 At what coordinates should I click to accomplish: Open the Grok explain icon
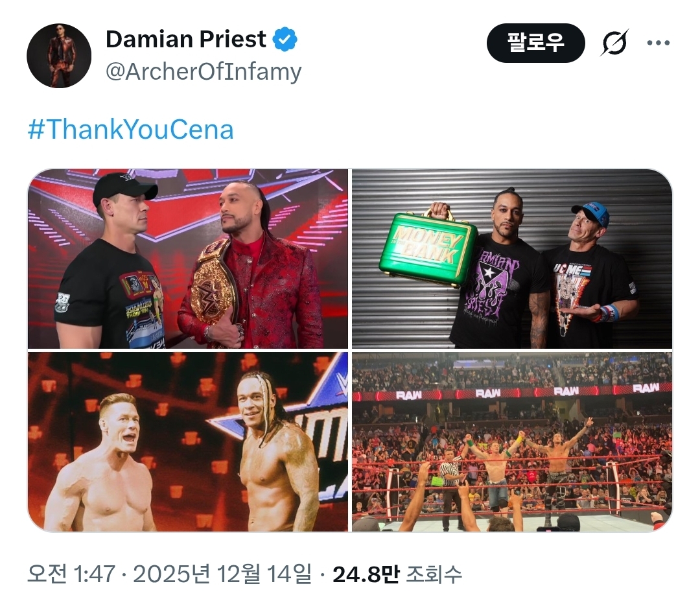point(614,43)
